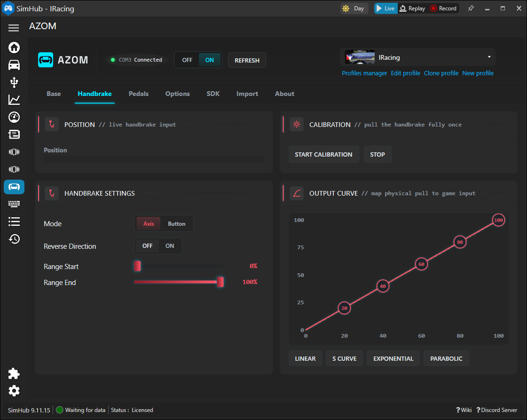Click the Handbrake Settings panel icon

52,193
